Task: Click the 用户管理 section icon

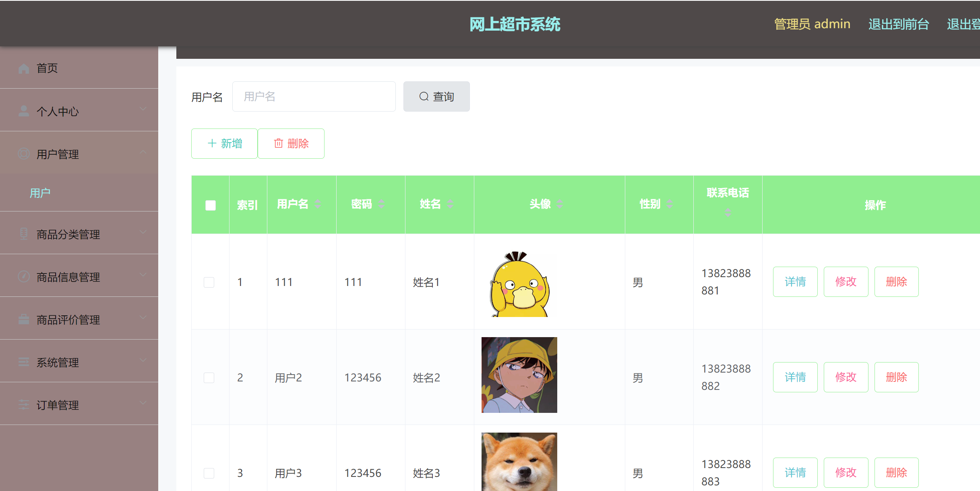Action: click(x=23, y=154)
